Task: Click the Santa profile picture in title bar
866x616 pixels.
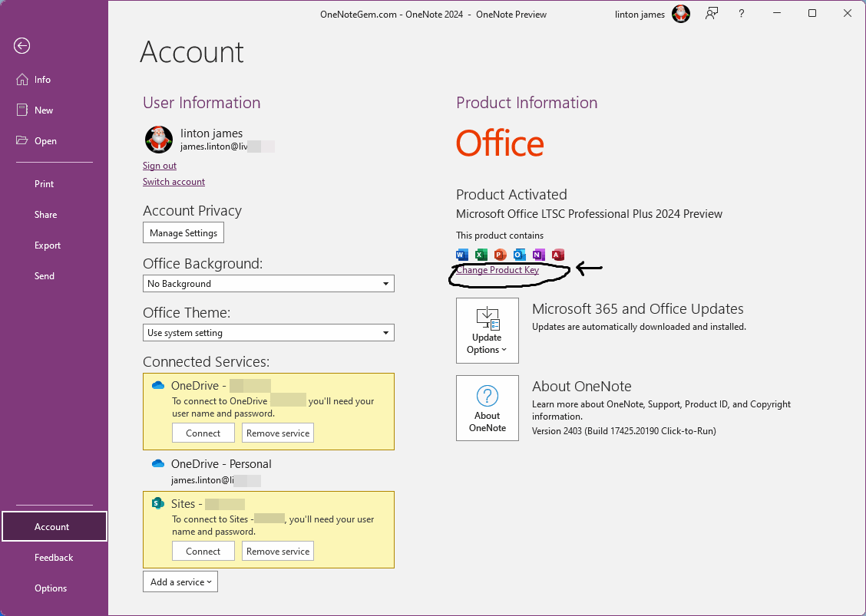Action: tap(681, 14)
